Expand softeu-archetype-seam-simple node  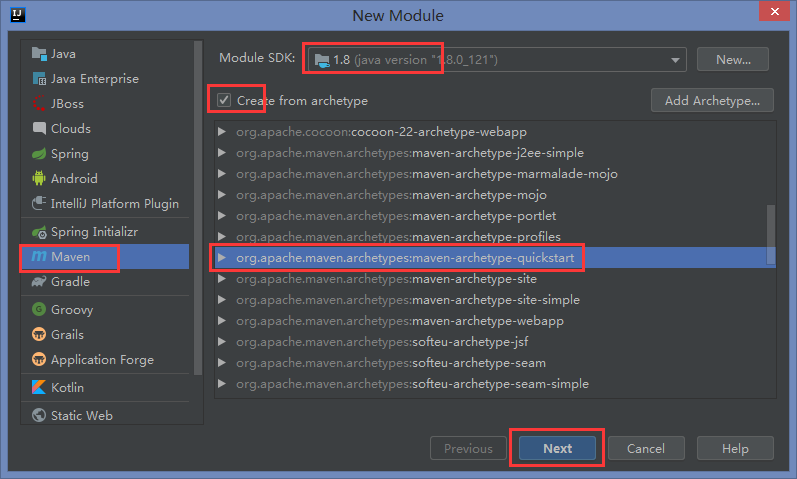[222, 384]
